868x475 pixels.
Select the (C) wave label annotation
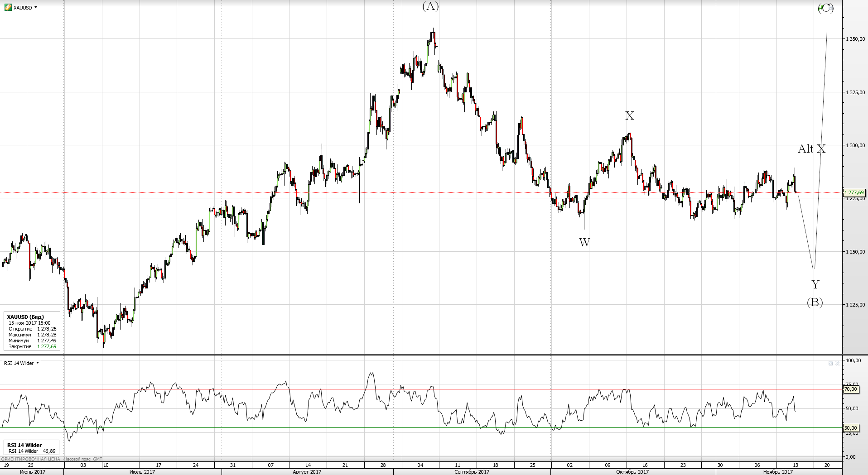825,8
